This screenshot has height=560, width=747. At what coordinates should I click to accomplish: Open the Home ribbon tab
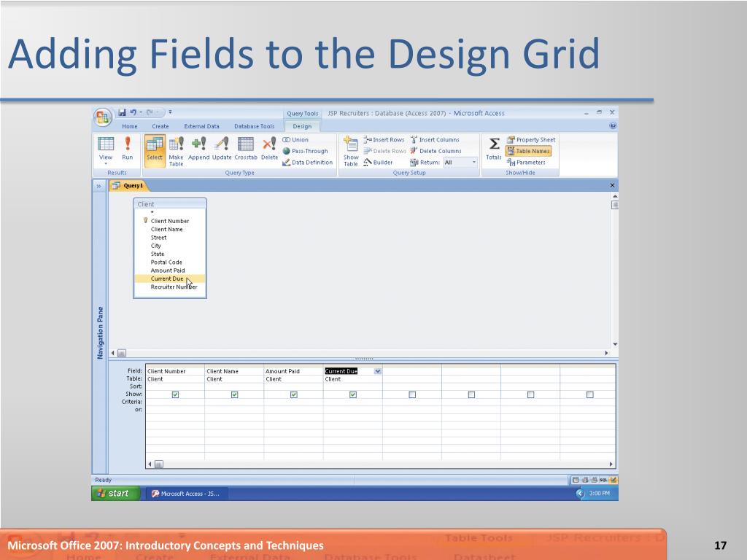point(130,126)
